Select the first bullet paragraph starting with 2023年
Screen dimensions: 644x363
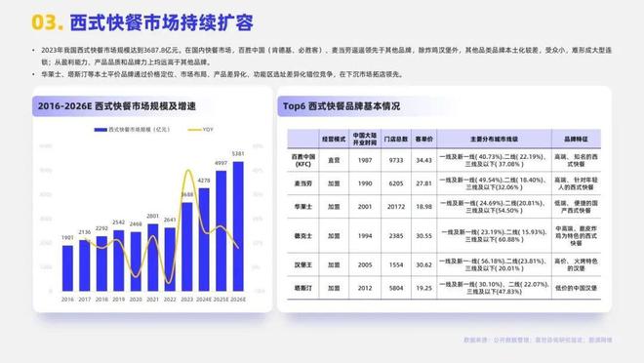327,57
